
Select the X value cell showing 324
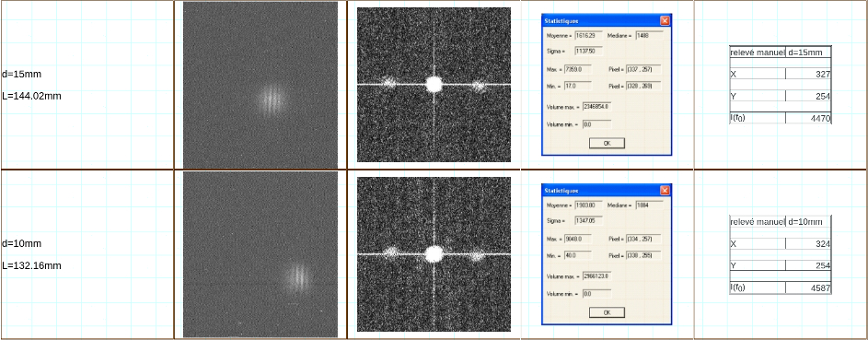click(808, 243)
